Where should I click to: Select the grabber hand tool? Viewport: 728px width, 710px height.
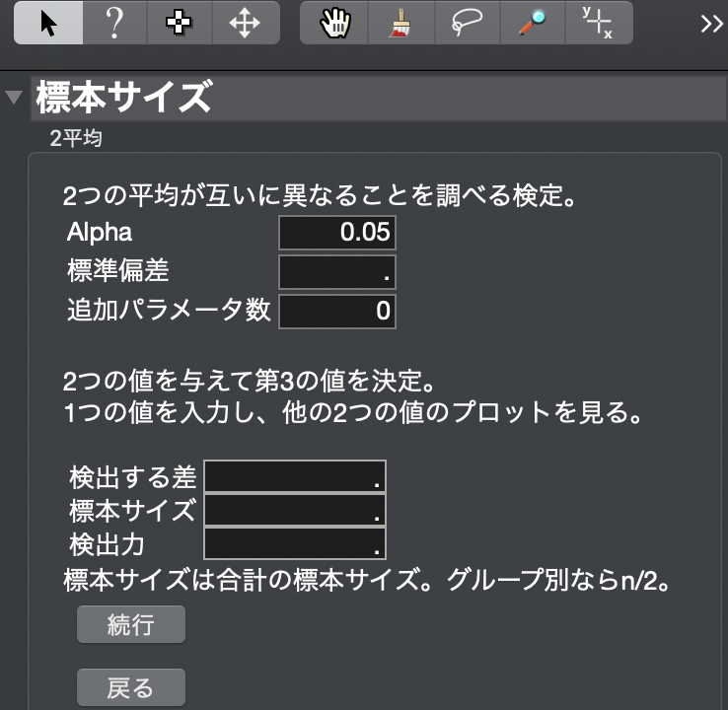pyautogui.click(x=334, y=23)
